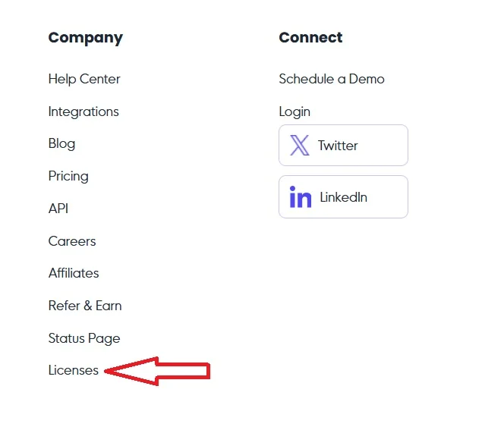Click the red arrow annotation

pos(157,371)
